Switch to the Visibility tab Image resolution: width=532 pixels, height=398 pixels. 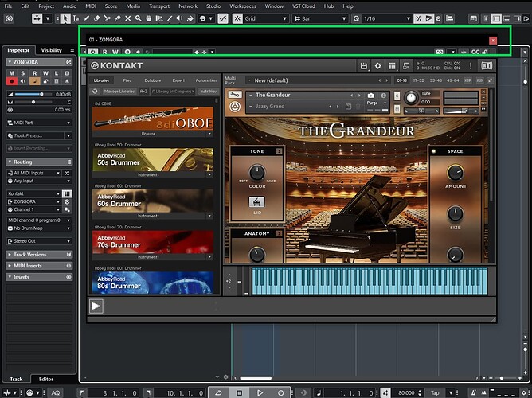point(52,50)
